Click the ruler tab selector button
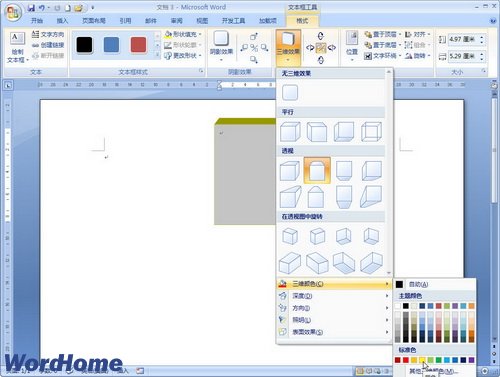Viewport: 500px width, 377px height. [8, 85]
